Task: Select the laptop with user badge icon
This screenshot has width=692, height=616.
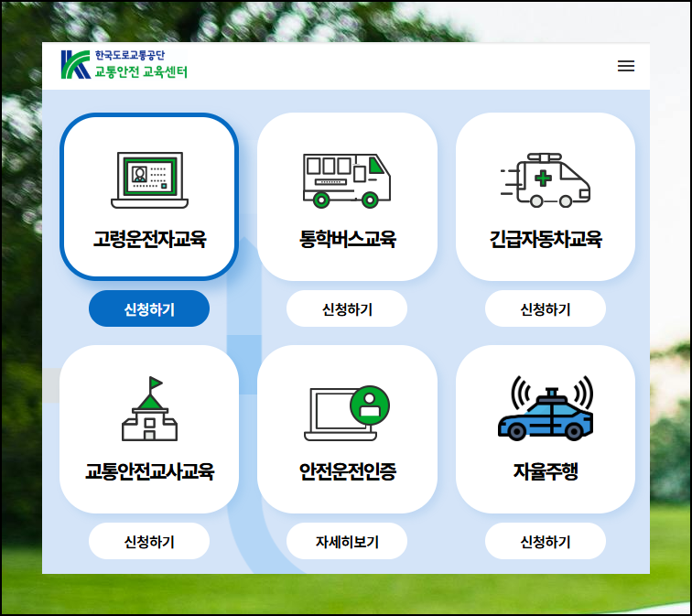Action: (x=347, y=413)
